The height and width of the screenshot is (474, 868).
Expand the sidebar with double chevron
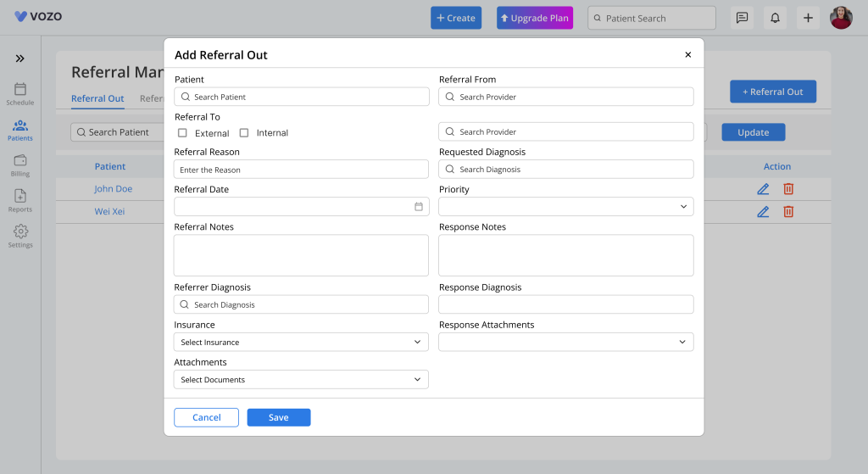(19, 59)
